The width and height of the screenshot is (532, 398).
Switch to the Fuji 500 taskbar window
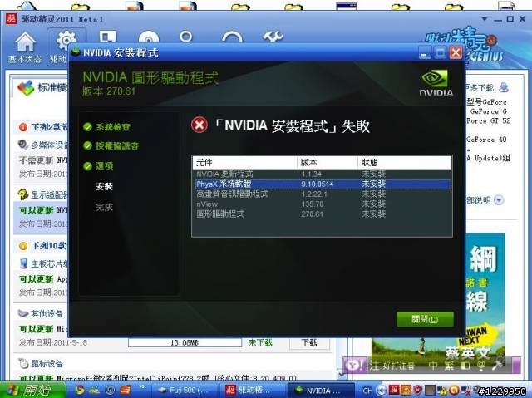pos(184,391)
